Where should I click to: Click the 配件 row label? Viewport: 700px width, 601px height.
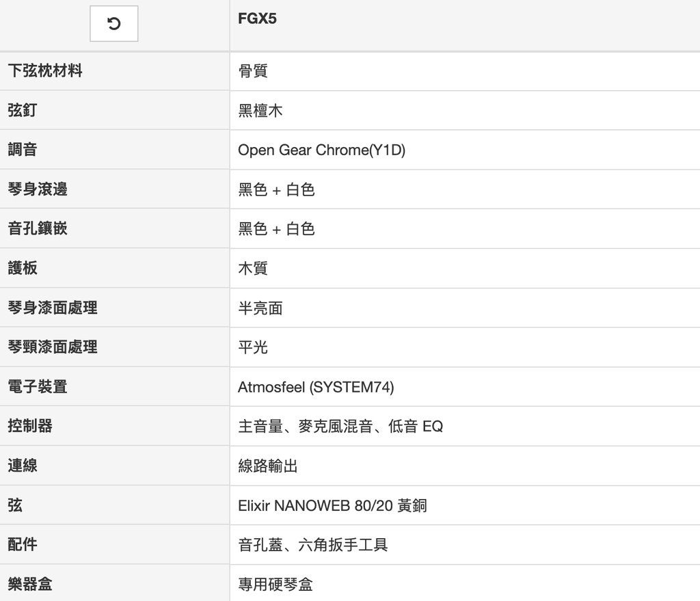tap(23, 544)
